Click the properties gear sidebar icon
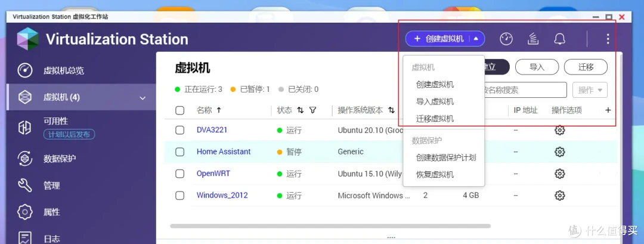Viewport: 644px width, 244px height. click(25, 212)
